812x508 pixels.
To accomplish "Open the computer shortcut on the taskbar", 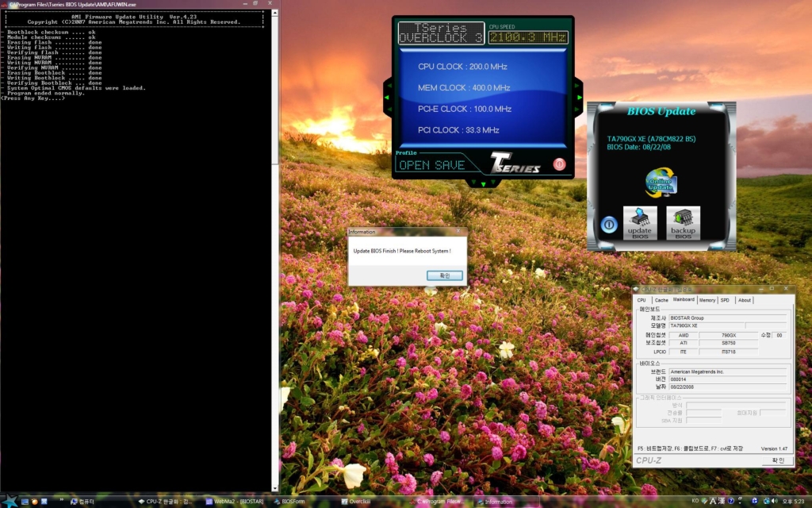I will (82, 502).
